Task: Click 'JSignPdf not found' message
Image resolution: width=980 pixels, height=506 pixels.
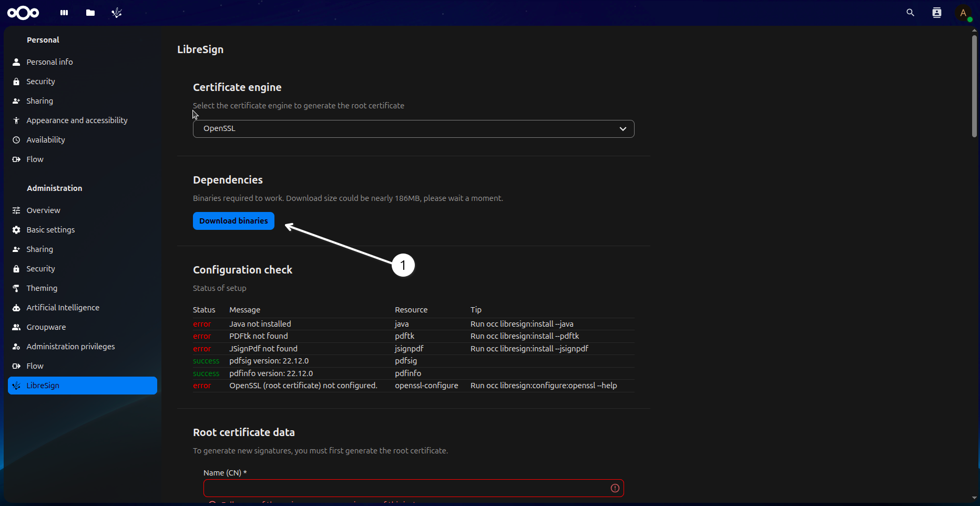Action: 263,349
